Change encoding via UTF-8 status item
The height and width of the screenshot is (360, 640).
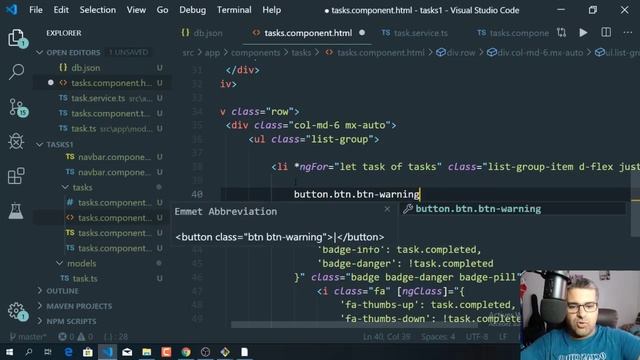(477, 337)
